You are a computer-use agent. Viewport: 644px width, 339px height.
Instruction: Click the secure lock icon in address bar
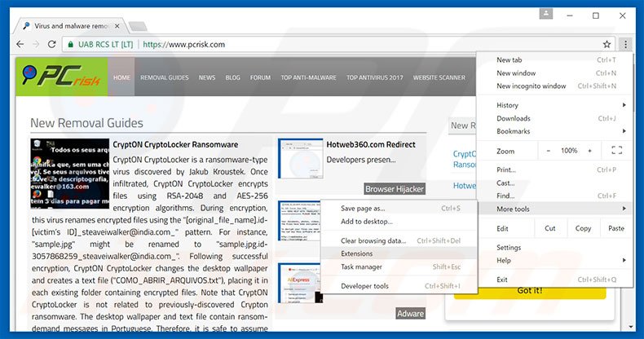point(71,44)
